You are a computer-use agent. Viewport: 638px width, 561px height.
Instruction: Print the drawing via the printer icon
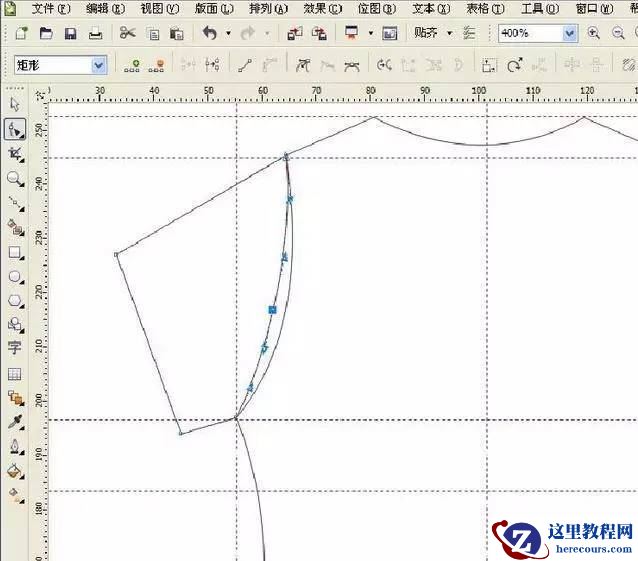point(96,33)
